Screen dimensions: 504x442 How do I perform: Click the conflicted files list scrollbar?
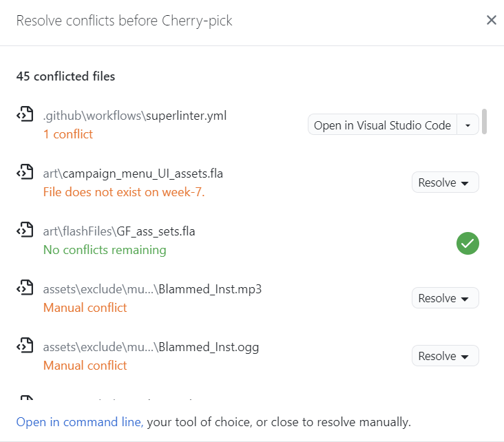485,121
